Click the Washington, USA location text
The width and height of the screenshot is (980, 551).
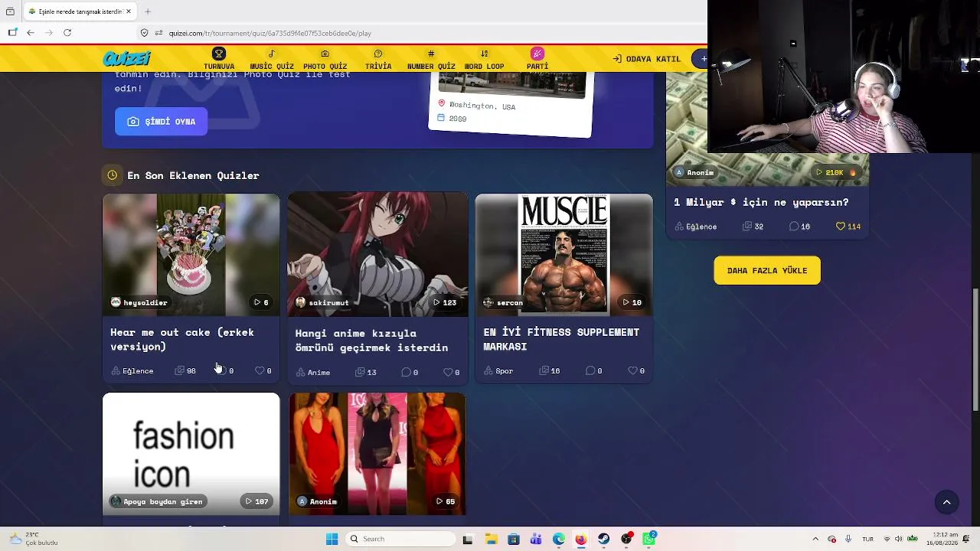click(482, 106)
